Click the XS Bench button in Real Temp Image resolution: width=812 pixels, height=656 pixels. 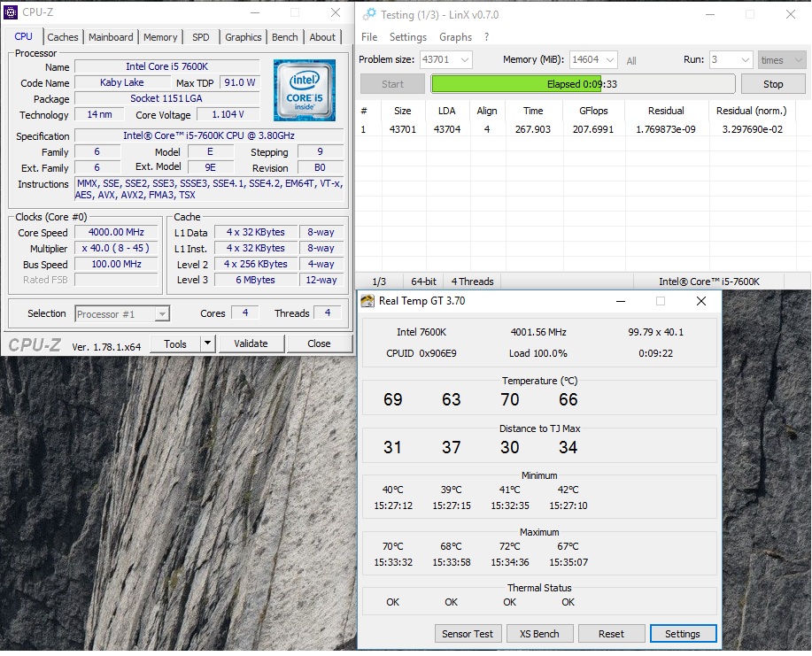(539, 634)
